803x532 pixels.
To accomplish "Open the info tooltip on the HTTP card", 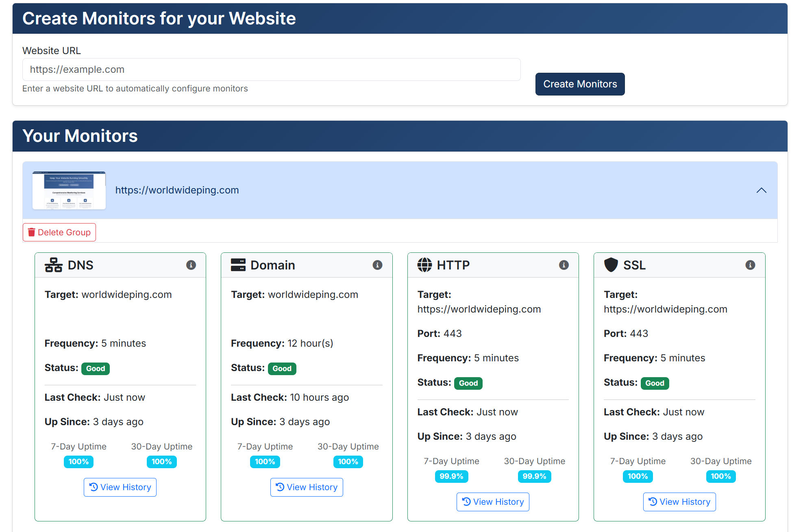I will click(x=564, y=265).
